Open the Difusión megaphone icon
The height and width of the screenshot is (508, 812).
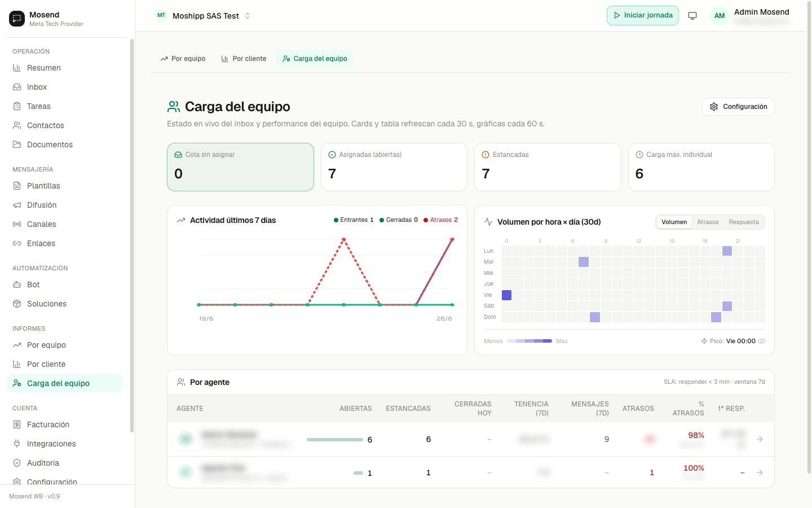tap(17, 205)
